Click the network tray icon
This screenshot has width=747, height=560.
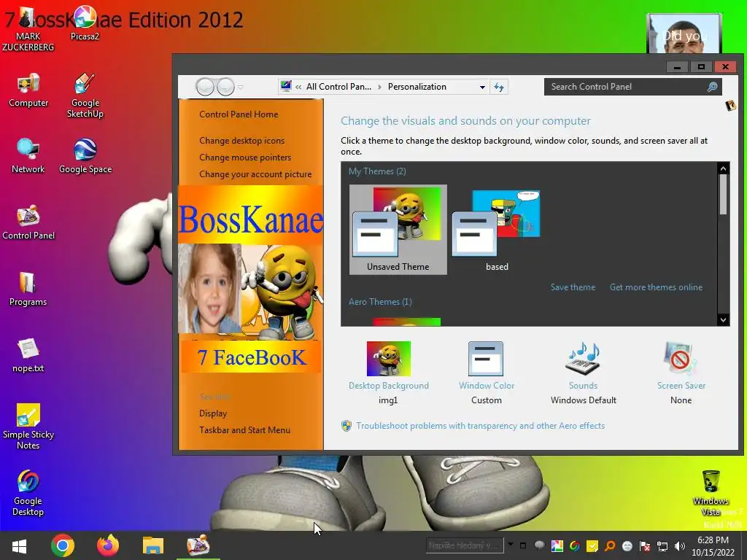(662, 546)
